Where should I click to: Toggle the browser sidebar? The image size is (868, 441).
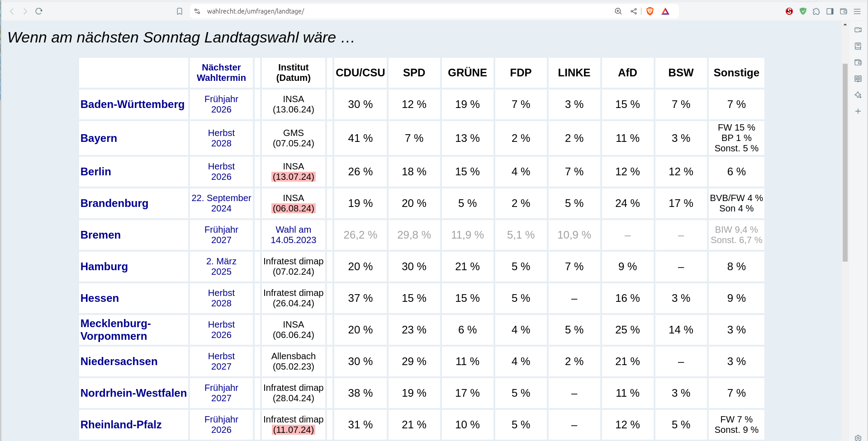tap(830, 11)
